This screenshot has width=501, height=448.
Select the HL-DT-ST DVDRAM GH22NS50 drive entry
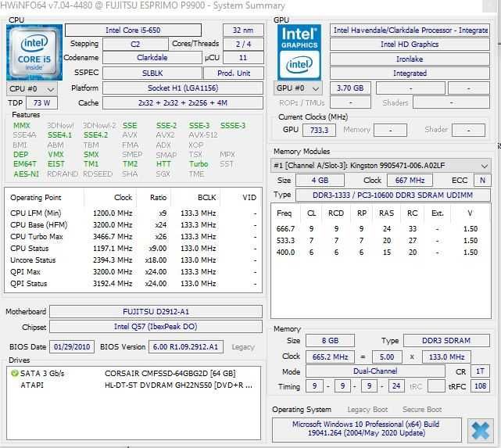(134, 385)
